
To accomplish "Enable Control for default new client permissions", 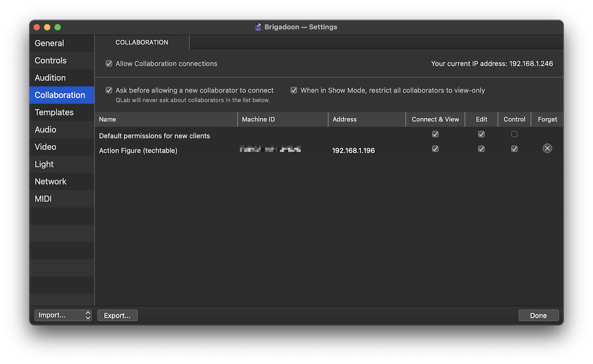I will click(x=514, y=135).
